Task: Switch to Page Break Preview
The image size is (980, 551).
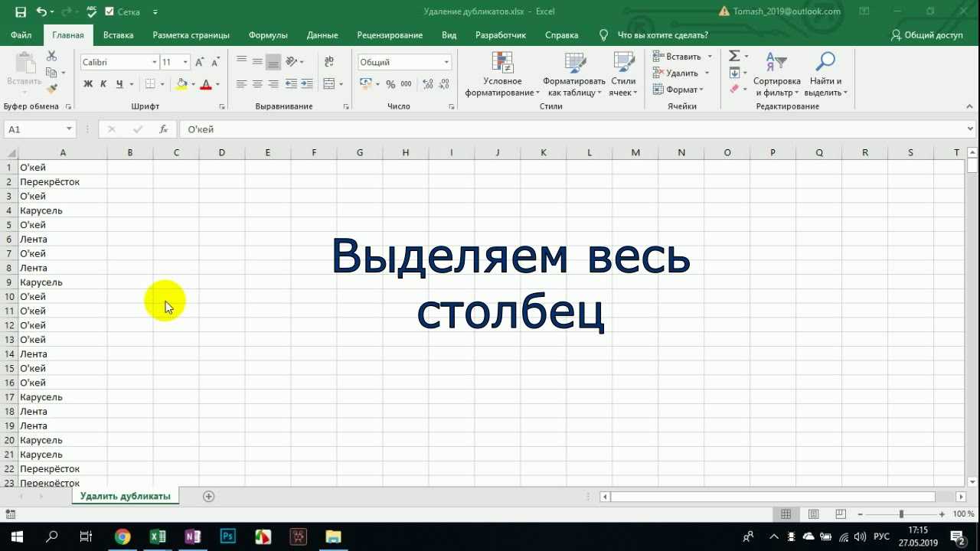Action: (841, 514)
